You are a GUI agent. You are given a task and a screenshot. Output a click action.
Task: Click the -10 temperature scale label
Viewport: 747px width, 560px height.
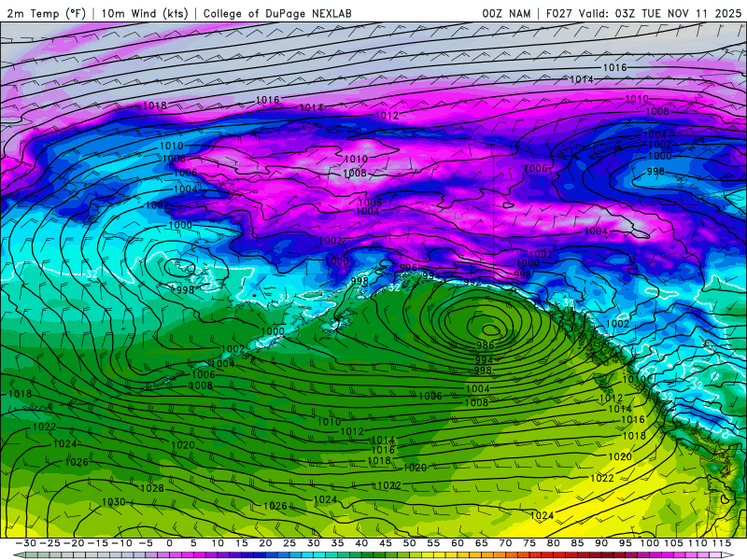tap(121, 543)
